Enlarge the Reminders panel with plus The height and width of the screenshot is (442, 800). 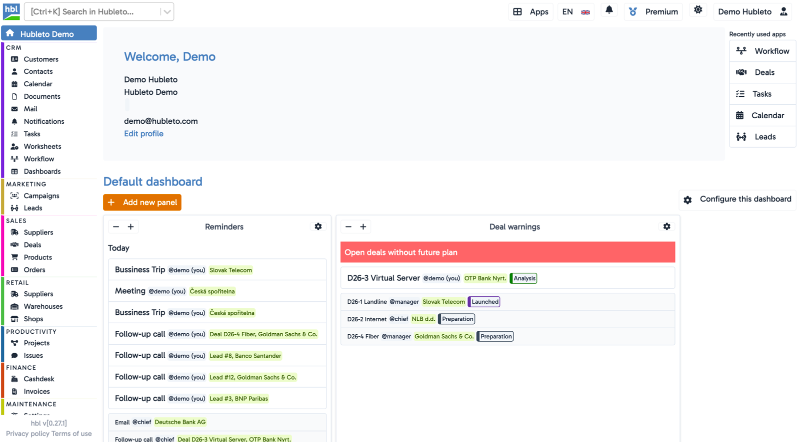(131, 227)
